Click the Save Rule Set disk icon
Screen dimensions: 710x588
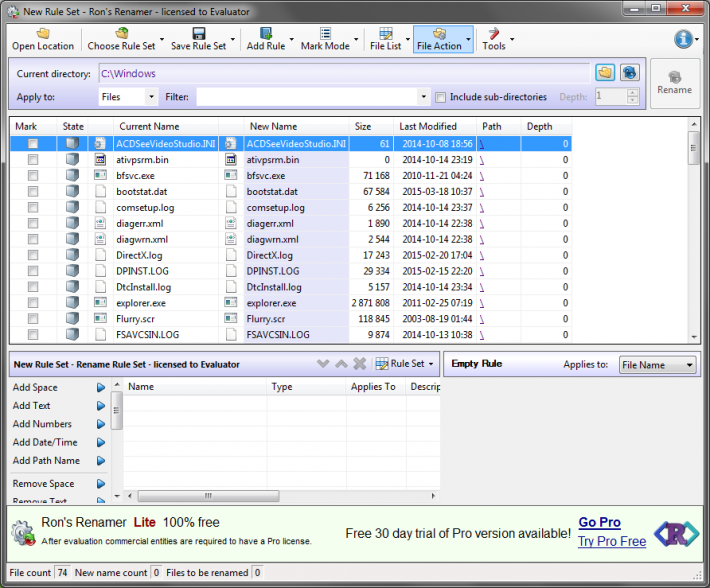coord(199,33)
